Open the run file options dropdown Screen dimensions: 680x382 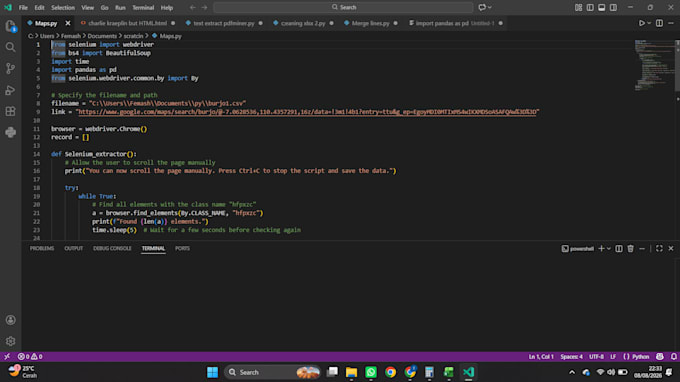click(x=649, y=23)
